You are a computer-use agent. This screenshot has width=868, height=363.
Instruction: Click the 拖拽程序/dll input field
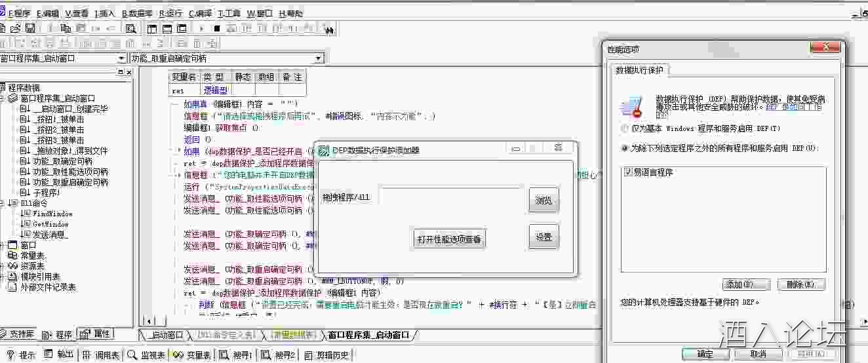pyautogui.click(x=451, y=196)
